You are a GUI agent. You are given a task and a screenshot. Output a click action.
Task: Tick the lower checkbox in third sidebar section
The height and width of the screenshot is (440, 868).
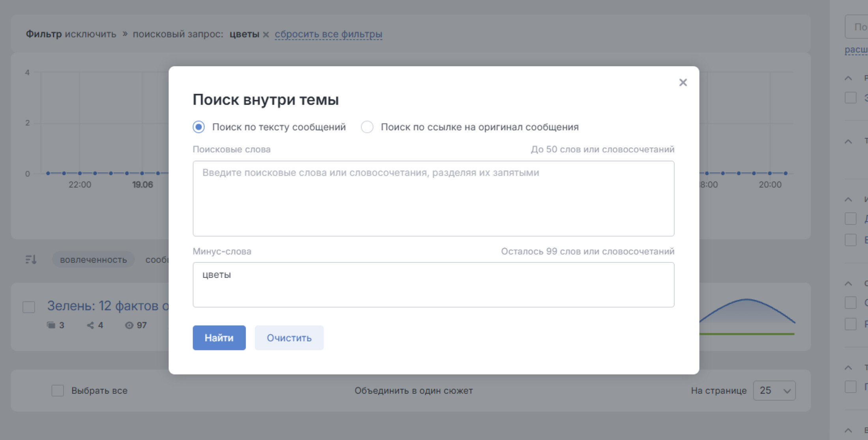pyautogui.click(x=851, y=240)
